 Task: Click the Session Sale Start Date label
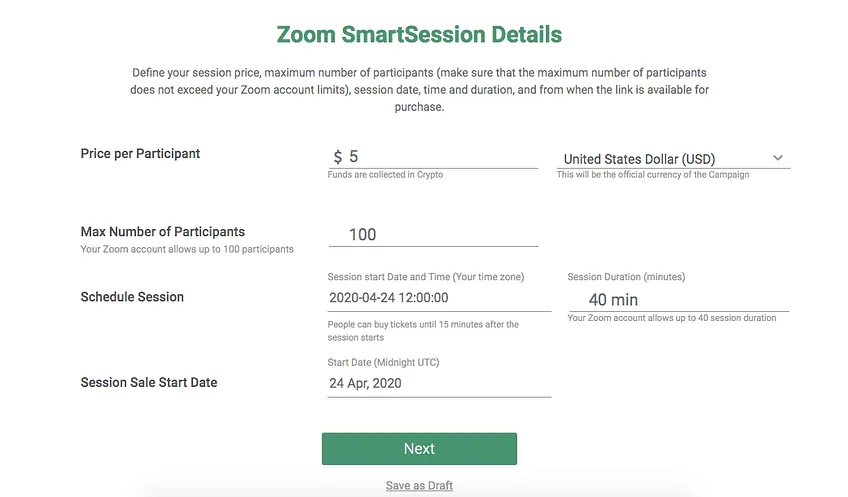149,382
